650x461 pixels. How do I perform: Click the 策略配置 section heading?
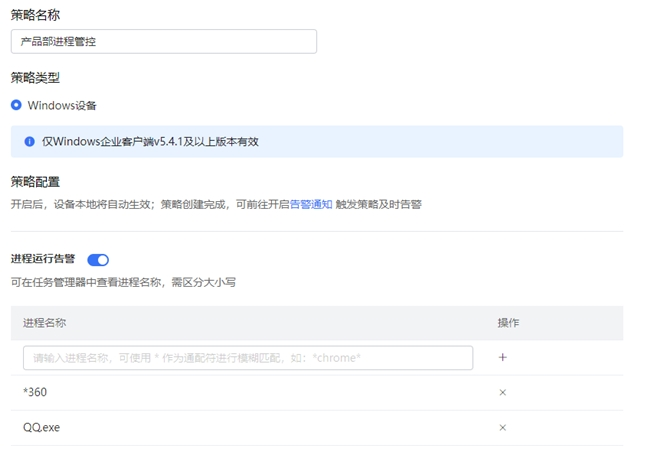click(x=35, y=182)
